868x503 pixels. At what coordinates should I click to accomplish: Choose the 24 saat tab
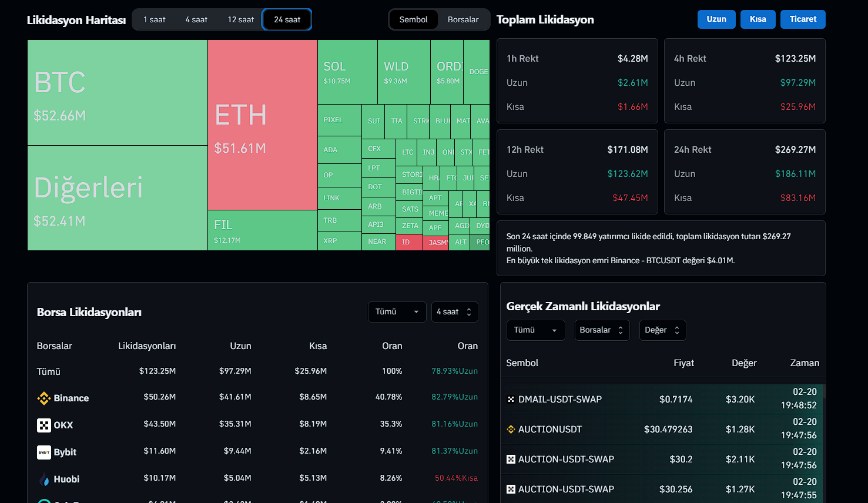[287, 19]
